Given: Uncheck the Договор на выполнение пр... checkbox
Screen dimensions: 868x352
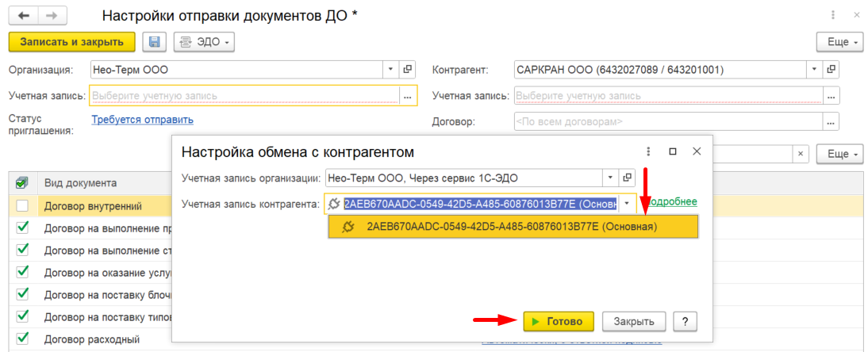Looking at the screenshot, I should click(22, 228).
